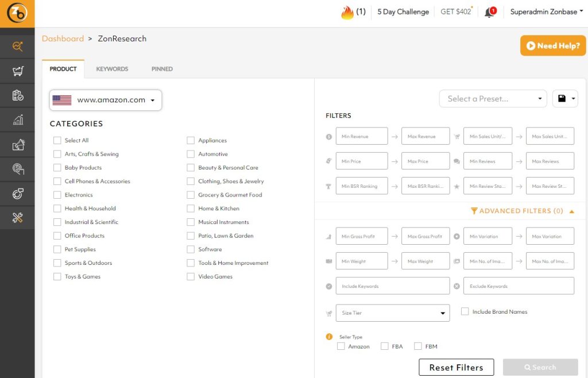Open the www.amazon.com marketplace dropdown
This screenshot has width=588, height=378.
click(x=106, y=100)
